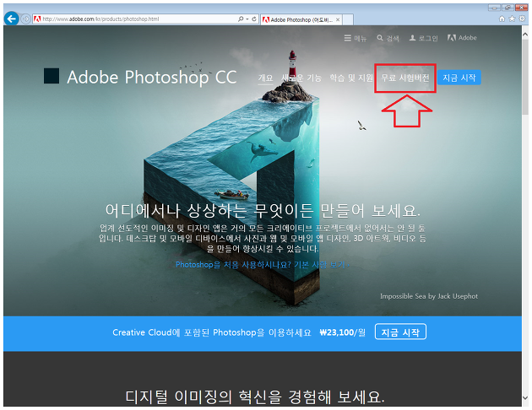Click the 무료 시험버전 free trial link
The width and height of the screenshot is (532, 410).
point(405,78)
